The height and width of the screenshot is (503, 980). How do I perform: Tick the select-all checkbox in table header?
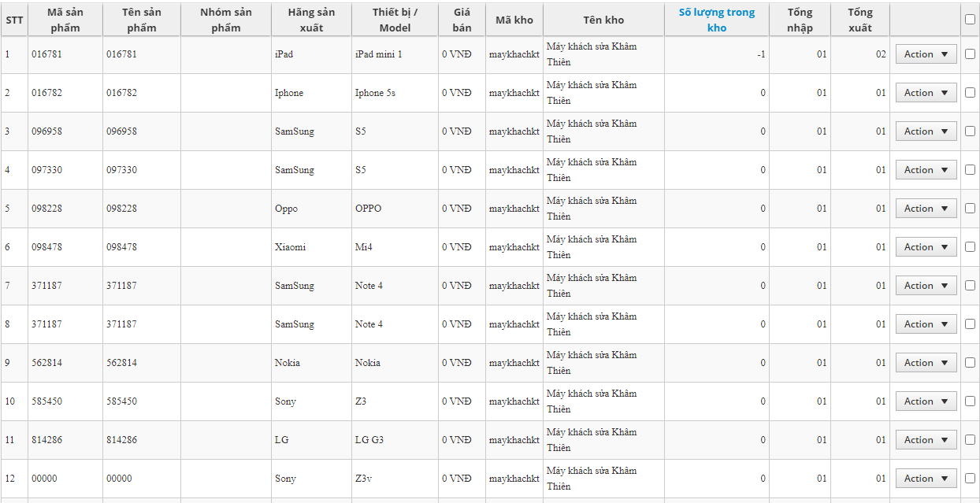[970, 20]
